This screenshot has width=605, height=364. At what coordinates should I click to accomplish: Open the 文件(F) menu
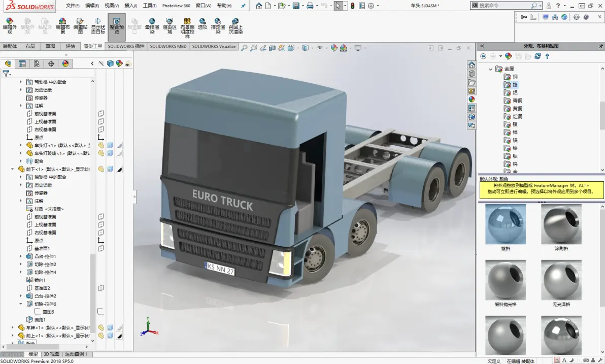(x=73, y=6)
